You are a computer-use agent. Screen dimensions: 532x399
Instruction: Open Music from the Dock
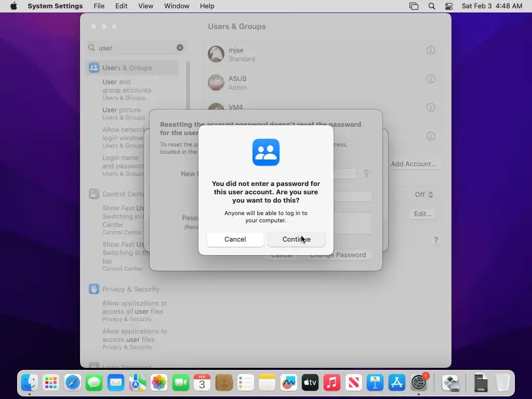(x=332, y=383)
